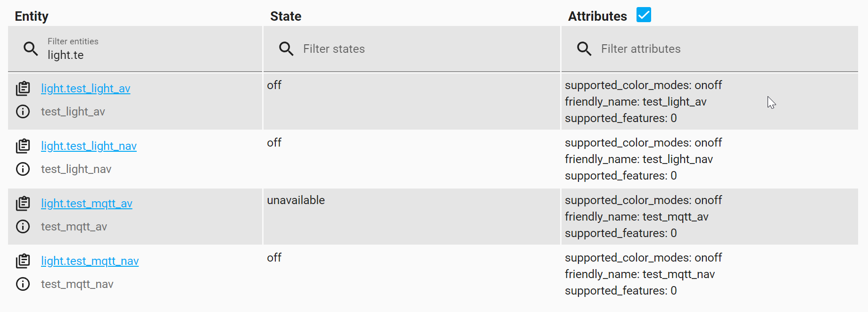Copy entity ID of light.test_mqtt_nav
The height and width of the screenshot is (312, 868).
pyautogui.click(x=23, y=261)
